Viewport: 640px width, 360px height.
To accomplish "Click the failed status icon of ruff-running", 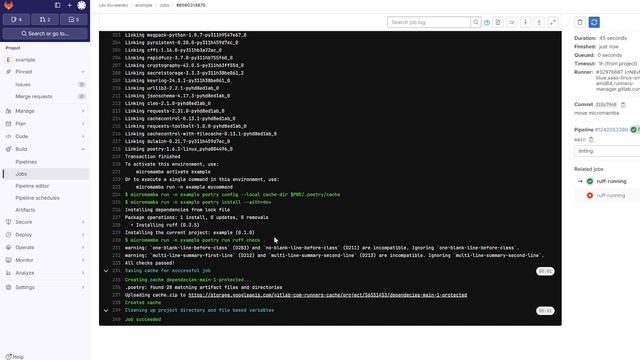I will click(590, 196).
